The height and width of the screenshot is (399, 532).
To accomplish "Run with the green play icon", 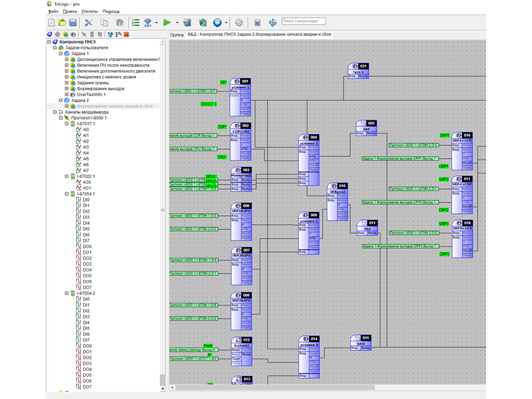I will coord(167,23).
